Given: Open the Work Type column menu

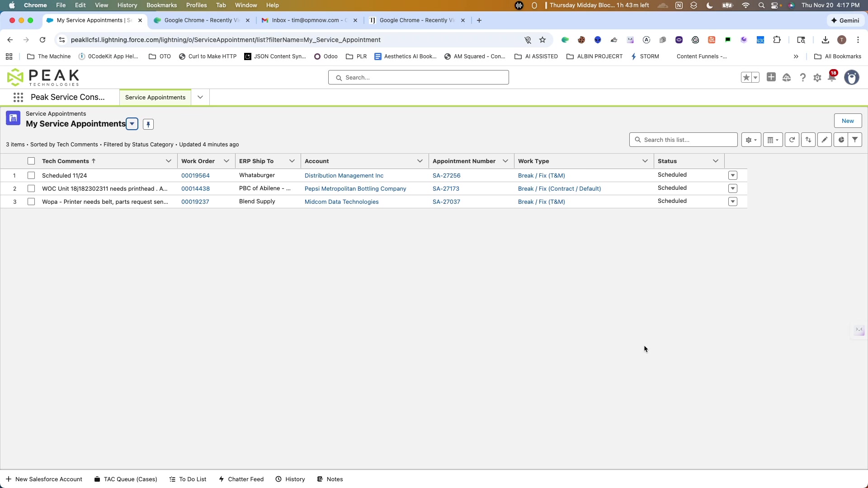Looking at the screenshot, I should click(645, 161).
